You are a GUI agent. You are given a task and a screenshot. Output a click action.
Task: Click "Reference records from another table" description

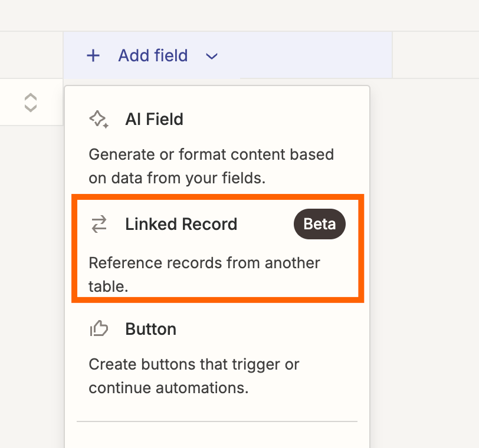click(x=204, y=263)
